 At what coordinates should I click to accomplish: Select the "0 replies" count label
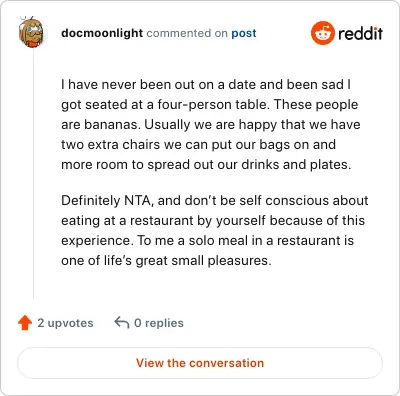(x=159, y=323)
